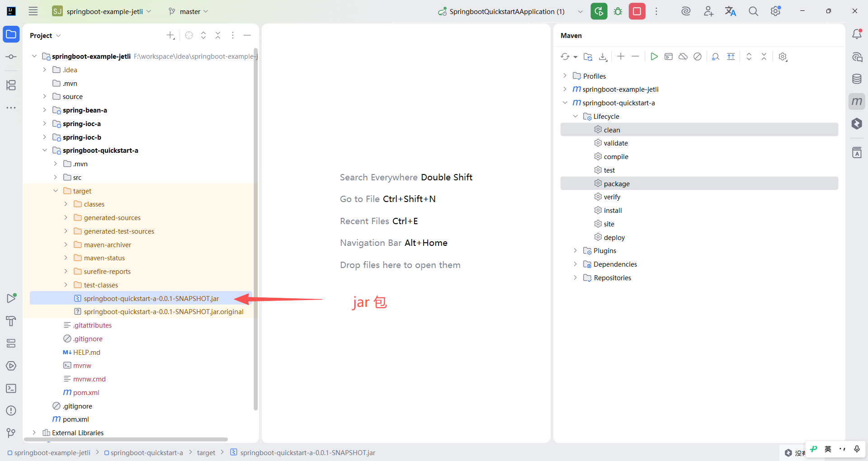Open the Commit tool window
868x461 pixels.
click(11, 57)
